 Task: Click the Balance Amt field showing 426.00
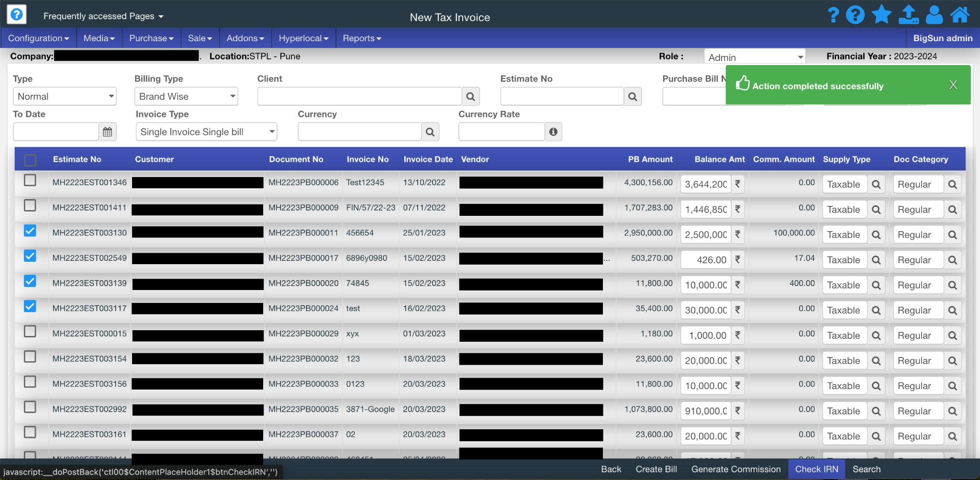pyautogui.click(x=705, y=260)
